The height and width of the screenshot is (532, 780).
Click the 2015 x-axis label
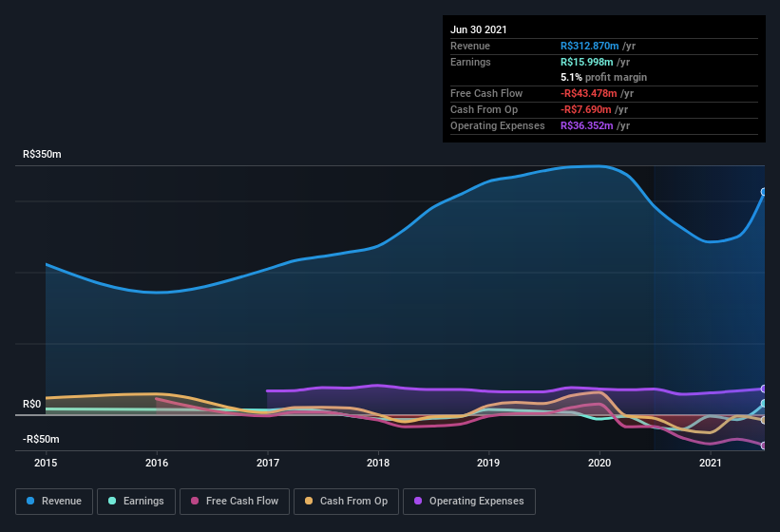(46, 463)
